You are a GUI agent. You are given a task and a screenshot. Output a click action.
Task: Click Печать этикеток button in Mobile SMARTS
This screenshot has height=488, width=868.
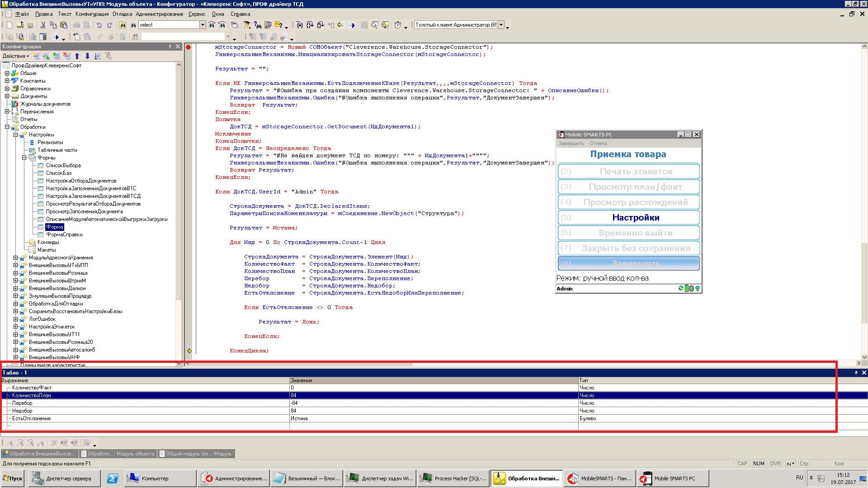tap(629, 171)
